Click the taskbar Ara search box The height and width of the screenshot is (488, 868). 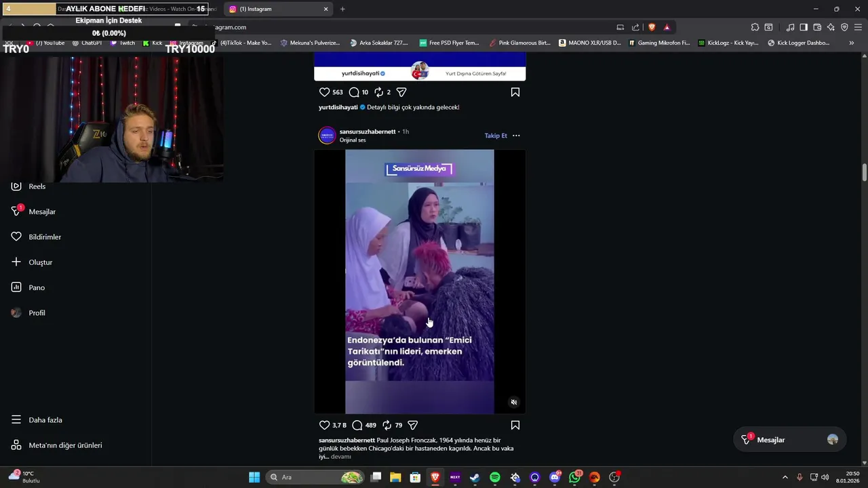coord(315,477)
